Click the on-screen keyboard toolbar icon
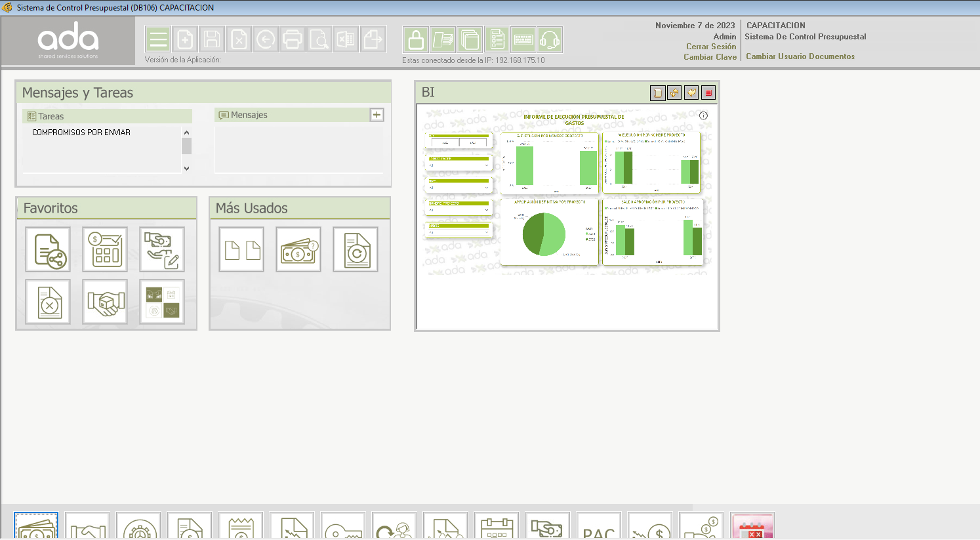The width and height of the screenshot is (980, 540). coord(523,40)
